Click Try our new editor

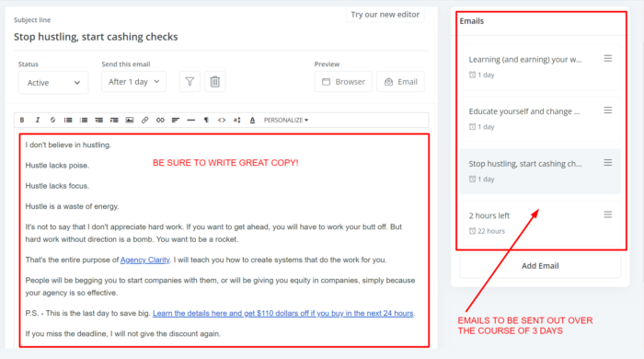tap(385, 15)
